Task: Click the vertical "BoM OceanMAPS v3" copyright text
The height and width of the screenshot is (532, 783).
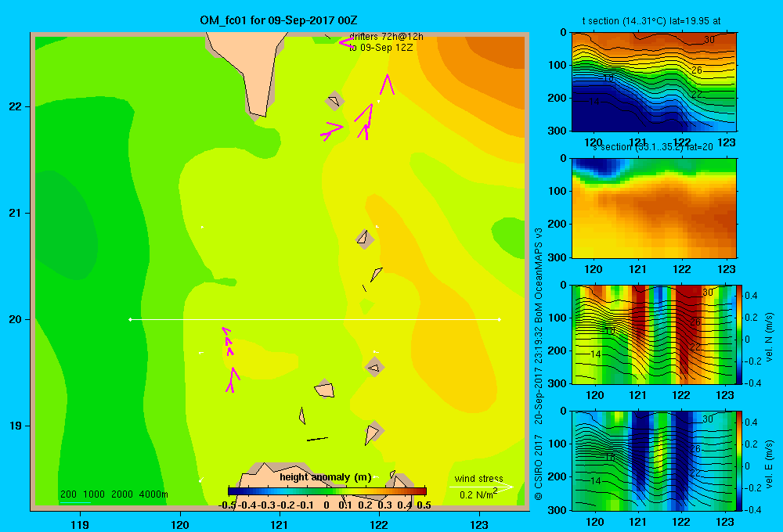Action: (539, 276)
